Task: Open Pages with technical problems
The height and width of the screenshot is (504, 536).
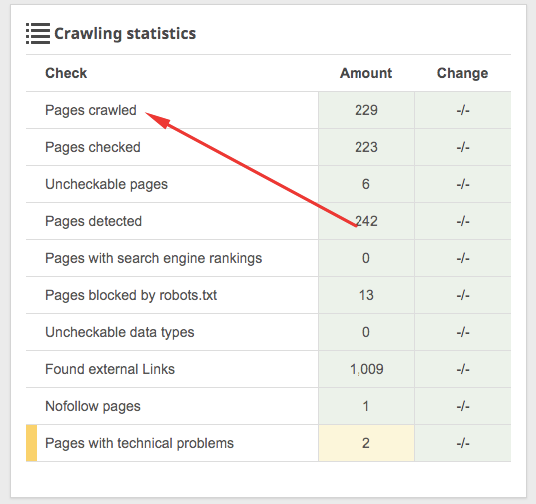Action: (139, 443)
